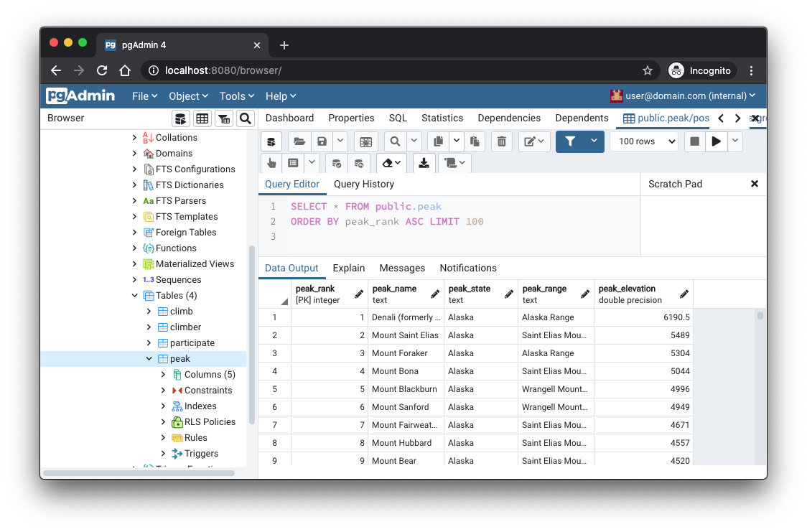This screenshot has width=807, height=532.
Task: Open the Tools menu
Action: 237,96
